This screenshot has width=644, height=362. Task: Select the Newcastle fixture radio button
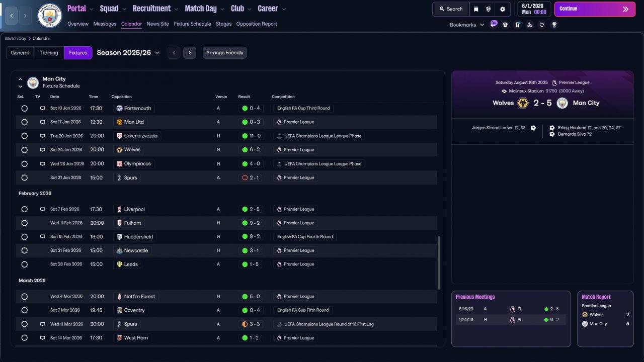(x=24, y=250)
